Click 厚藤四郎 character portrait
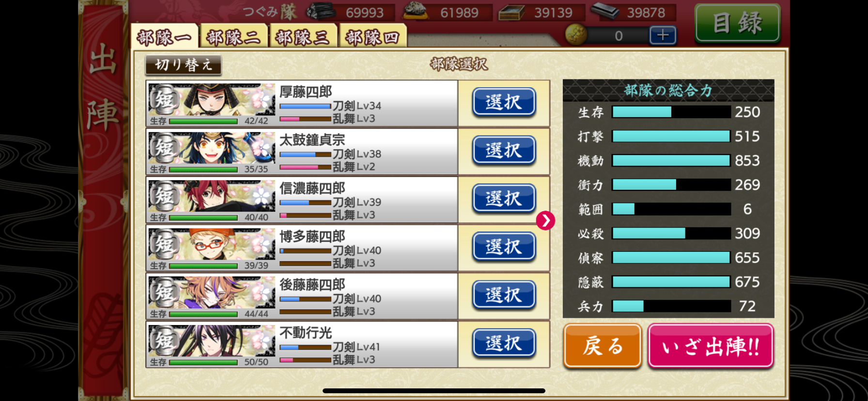The width and height of the screenshot is (868, 401). click(x=212, y=100)
